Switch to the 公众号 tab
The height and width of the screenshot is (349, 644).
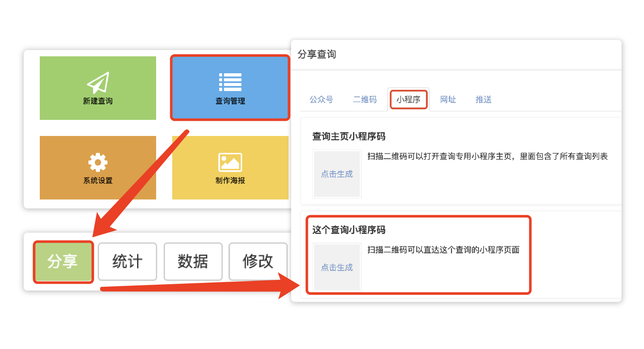coord(322,100)
